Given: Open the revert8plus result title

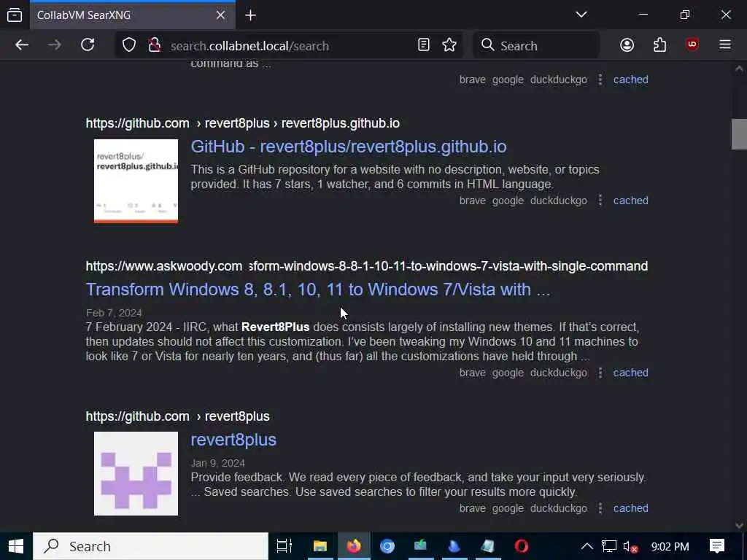Looking at the screenshot, I should click(x=233, y=440).
